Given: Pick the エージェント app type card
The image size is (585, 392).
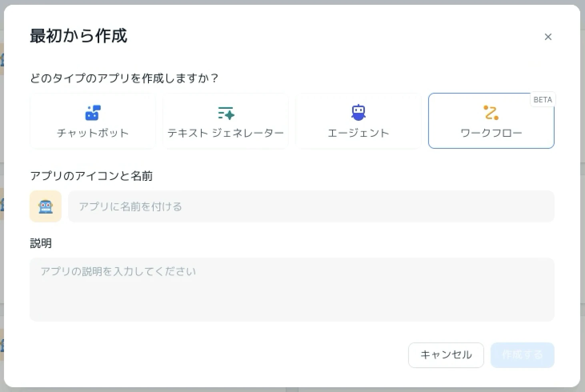Looking at the screenshot, I should (x=358, y=121).
